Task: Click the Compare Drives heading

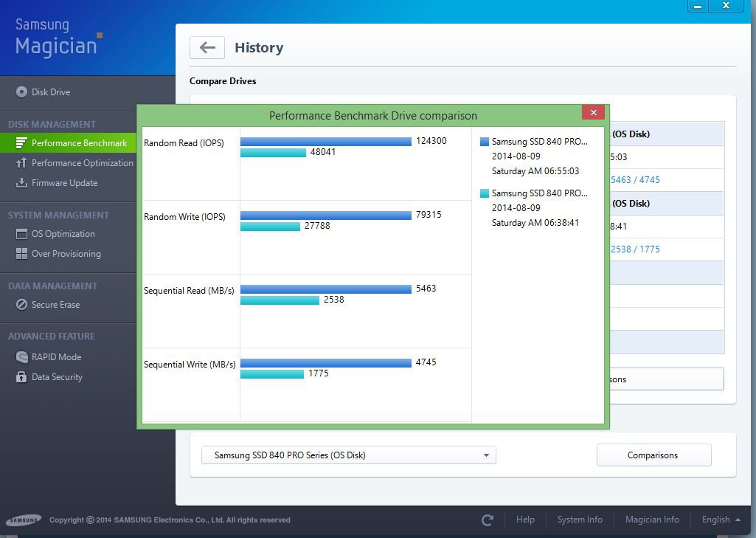Action: coord(223,81)
